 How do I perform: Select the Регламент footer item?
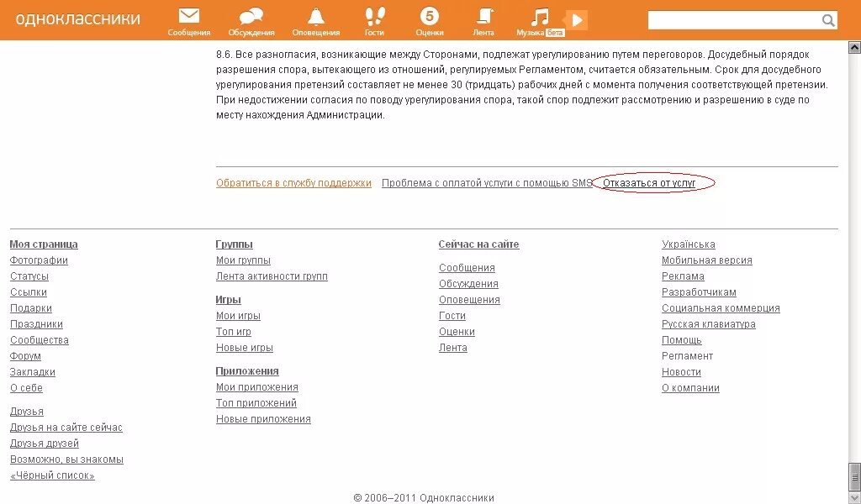688,355
